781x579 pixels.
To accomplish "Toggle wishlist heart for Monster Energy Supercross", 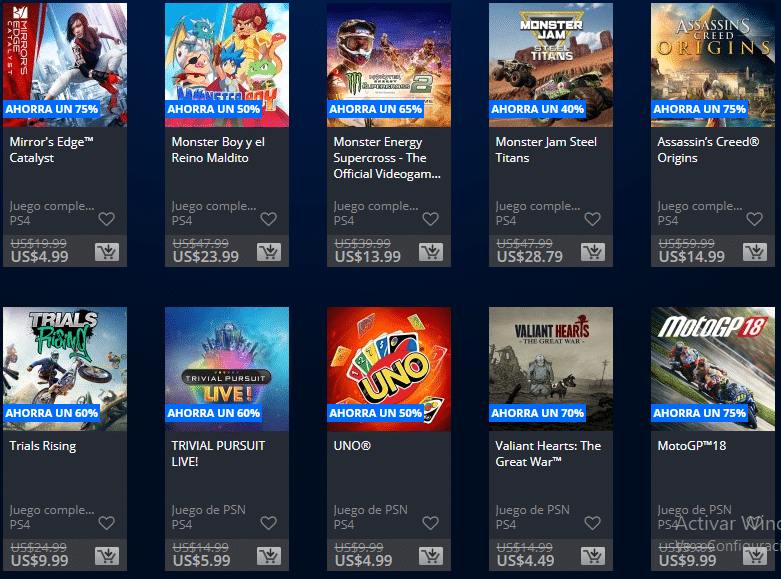I will pyautogui.click(x=430, y=219).
